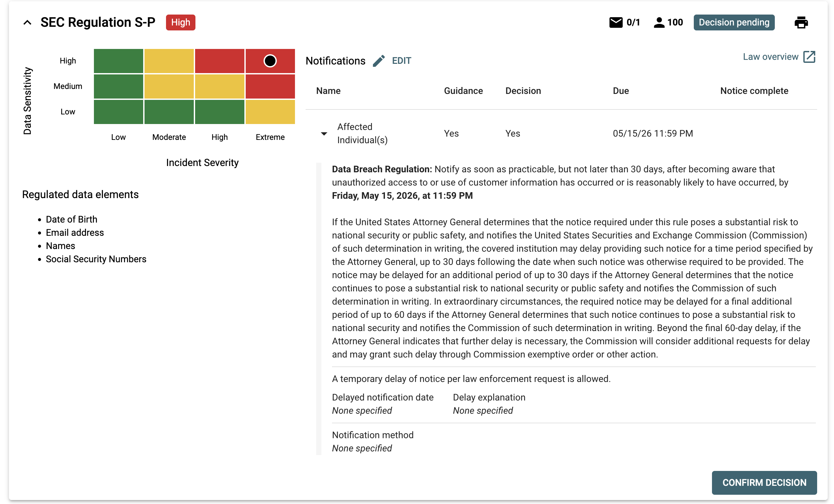Click the black dot on risk matrix
The height and width of the screenshot is (504, 834).
pos(270,61)
